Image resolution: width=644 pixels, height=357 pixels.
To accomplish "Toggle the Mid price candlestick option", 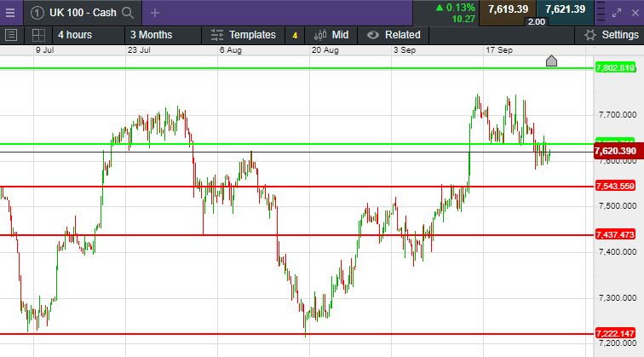I will (331, 35).
